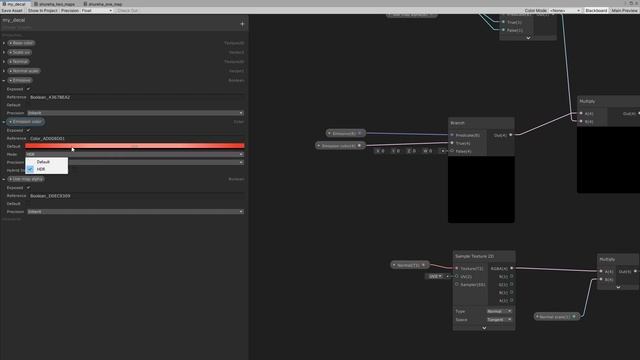Click the Sample Texture 2D R(1) output port
640x360 pixels.
coord(511,276)
